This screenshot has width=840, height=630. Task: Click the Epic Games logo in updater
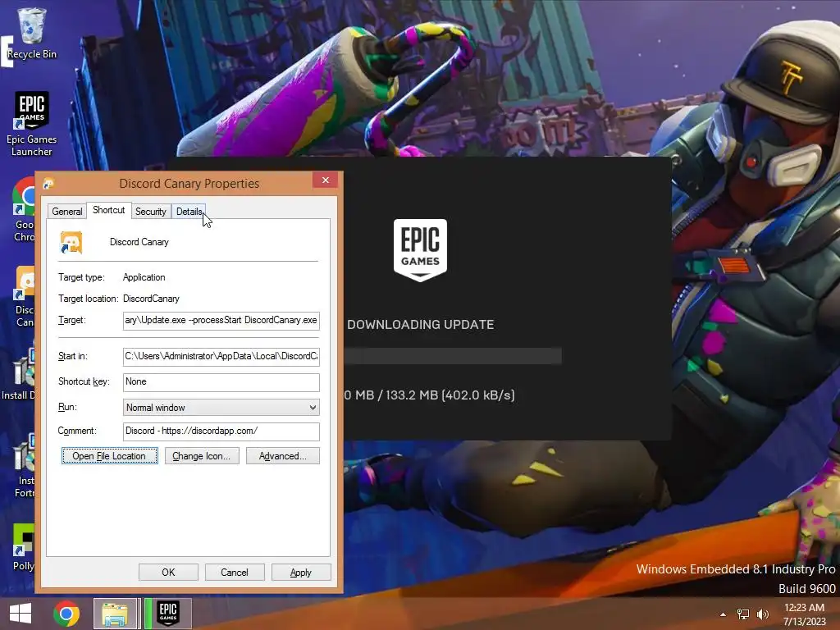421,250
